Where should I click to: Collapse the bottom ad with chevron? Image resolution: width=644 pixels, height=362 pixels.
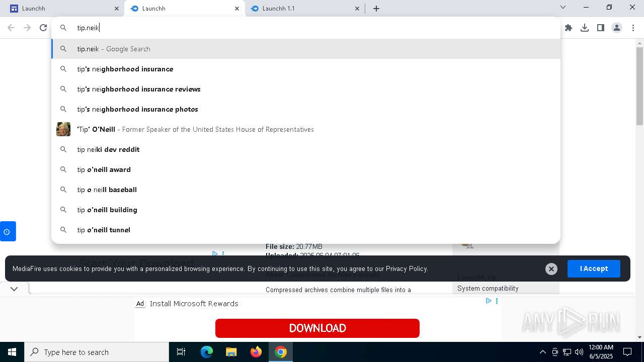(x=14, y=289)
